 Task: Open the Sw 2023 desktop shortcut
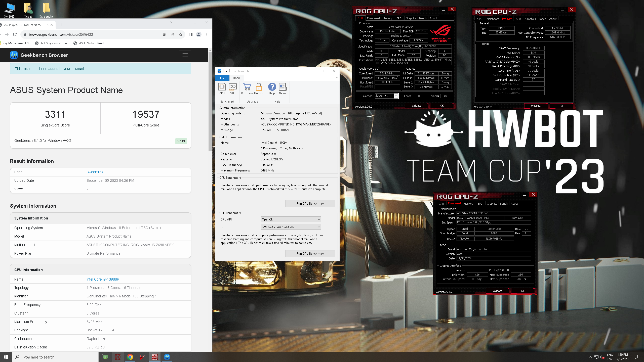click(x=9, y=10)
